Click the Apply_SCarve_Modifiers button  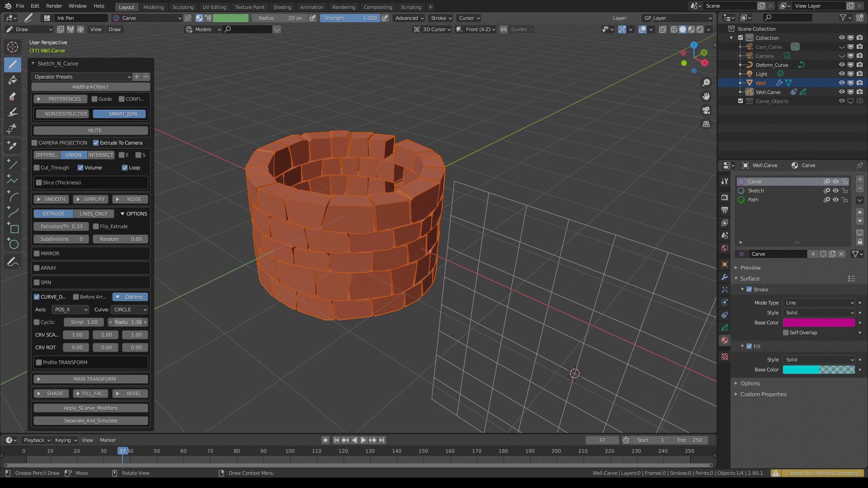(90, 408)
